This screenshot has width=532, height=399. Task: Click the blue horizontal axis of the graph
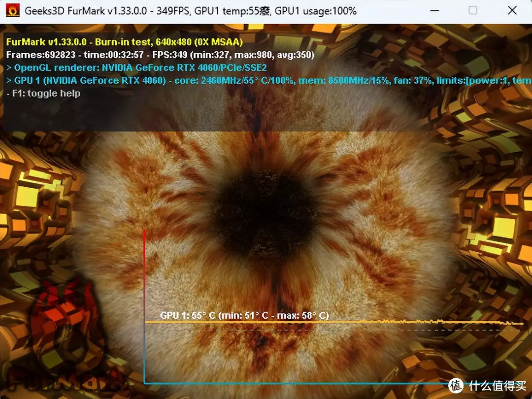[x=296, y=383]
